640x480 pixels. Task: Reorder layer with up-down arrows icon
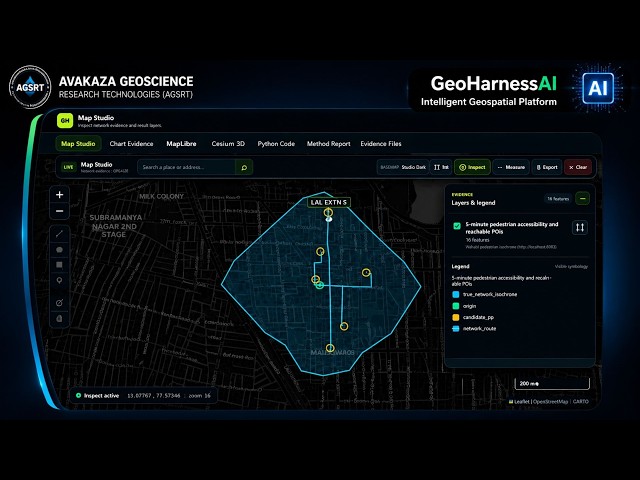[x=580, y=227]
